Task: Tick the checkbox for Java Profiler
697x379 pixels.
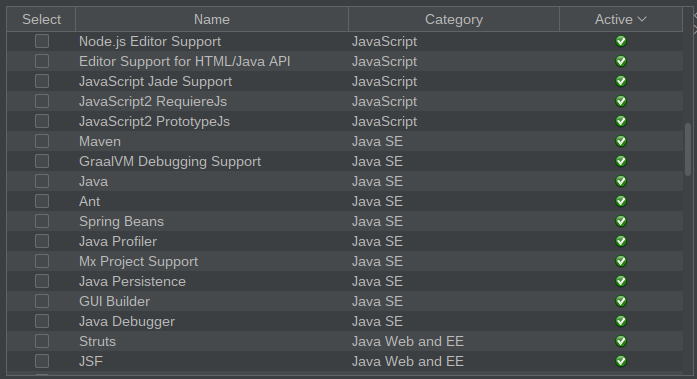Action: (42, 241)
